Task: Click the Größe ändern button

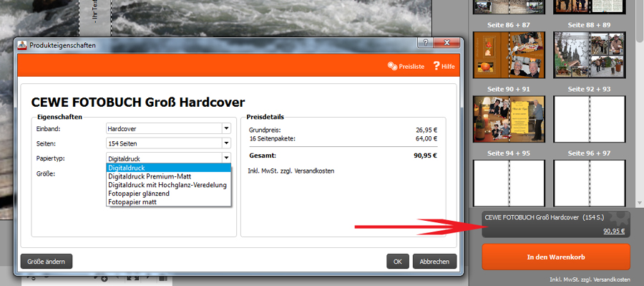Action: click(47, 262)
